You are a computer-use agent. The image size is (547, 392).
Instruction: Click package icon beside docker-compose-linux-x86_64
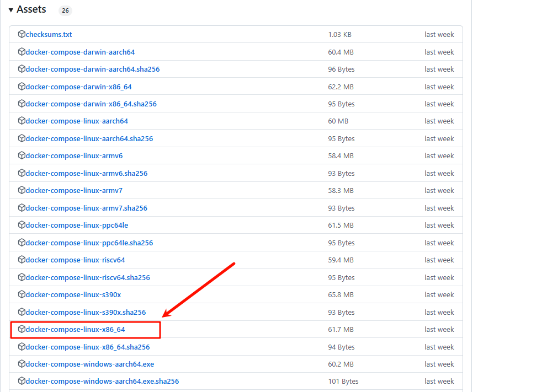22,329
